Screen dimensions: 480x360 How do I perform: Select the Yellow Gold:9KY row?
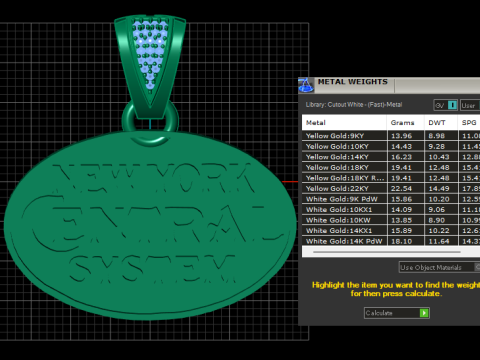pos(391,136)
